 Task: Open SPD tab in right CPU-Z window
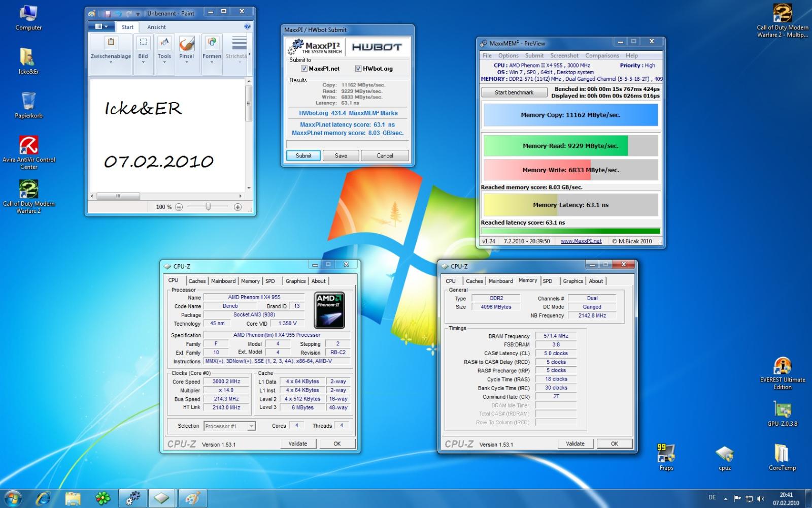coord(548,281)
